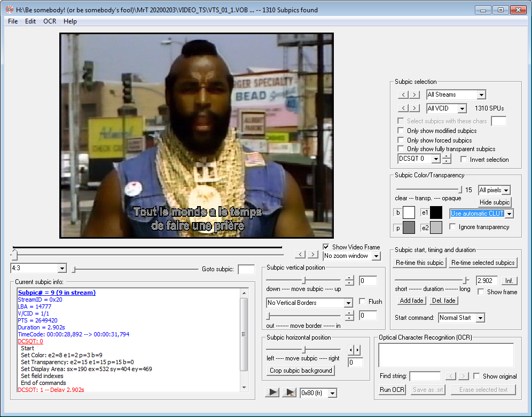Screen dimensions: 532x417
Task: Click the application icon in title bar
Action: pyautogui.click(x=10, y=10)
